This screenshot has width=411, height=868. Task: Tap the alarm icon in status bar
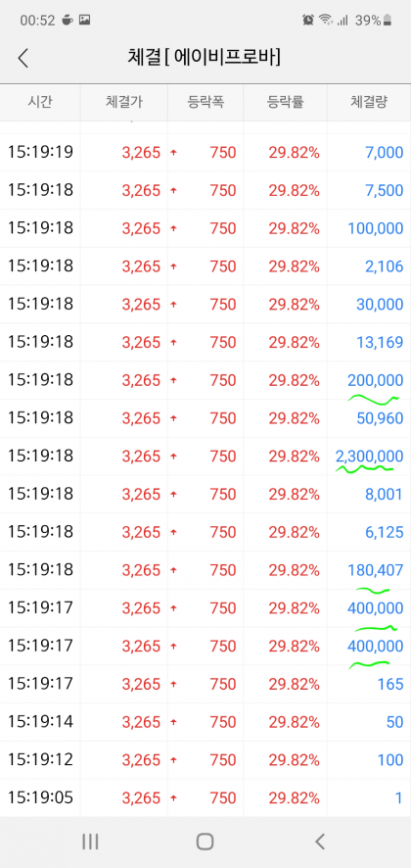point(308,21)
